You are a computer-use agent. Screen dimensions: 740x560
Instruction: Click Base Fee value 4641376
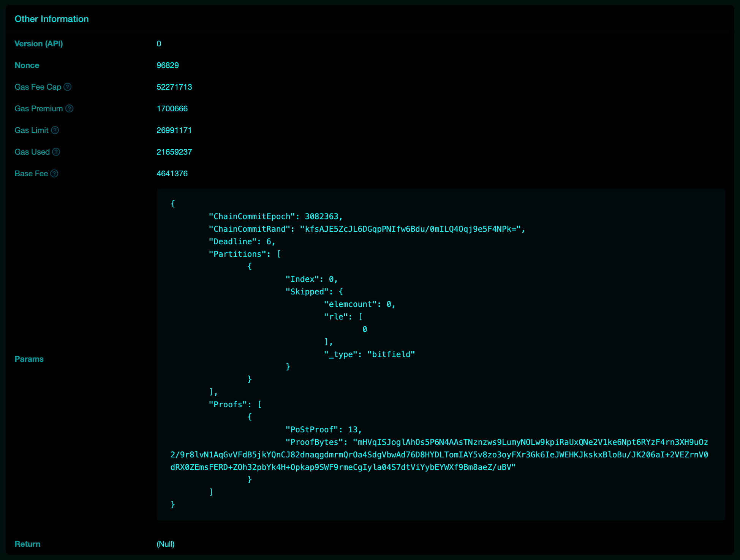click(x=172, y=174)
